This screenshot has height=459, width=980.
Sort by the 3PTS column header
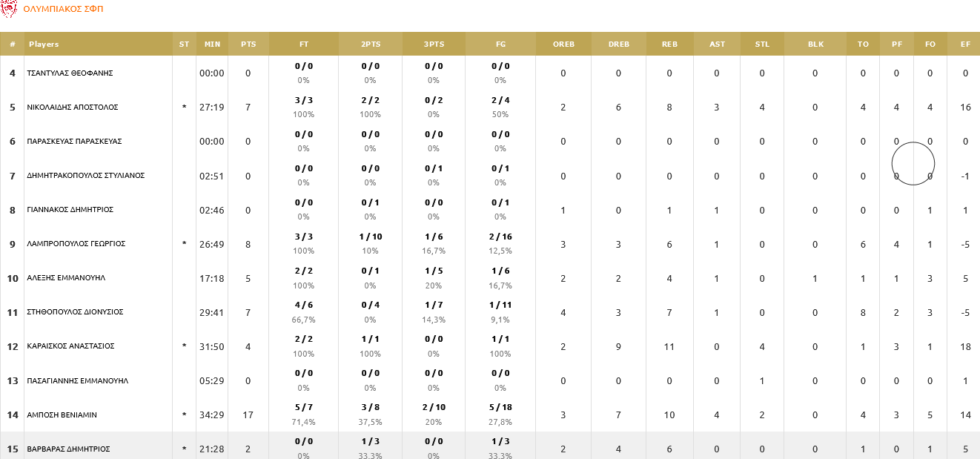(x=434, y=44)
